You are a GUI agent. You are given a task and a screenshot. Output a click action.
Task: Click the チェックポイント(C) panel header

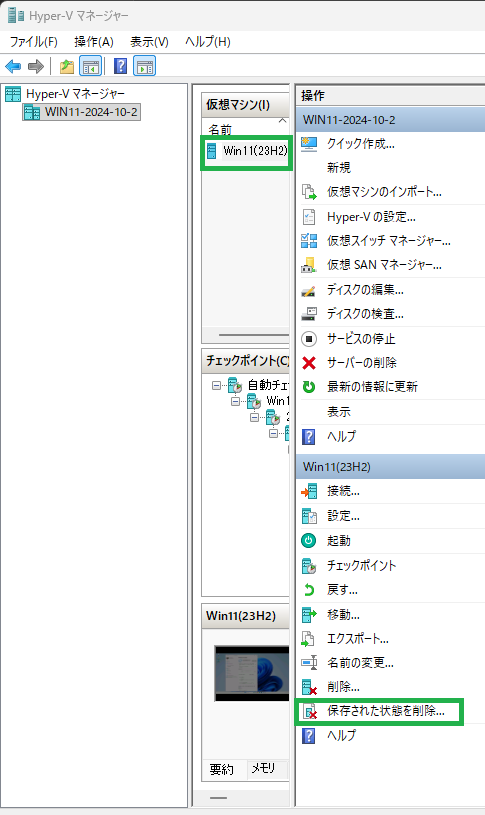(x=245, y=360)
